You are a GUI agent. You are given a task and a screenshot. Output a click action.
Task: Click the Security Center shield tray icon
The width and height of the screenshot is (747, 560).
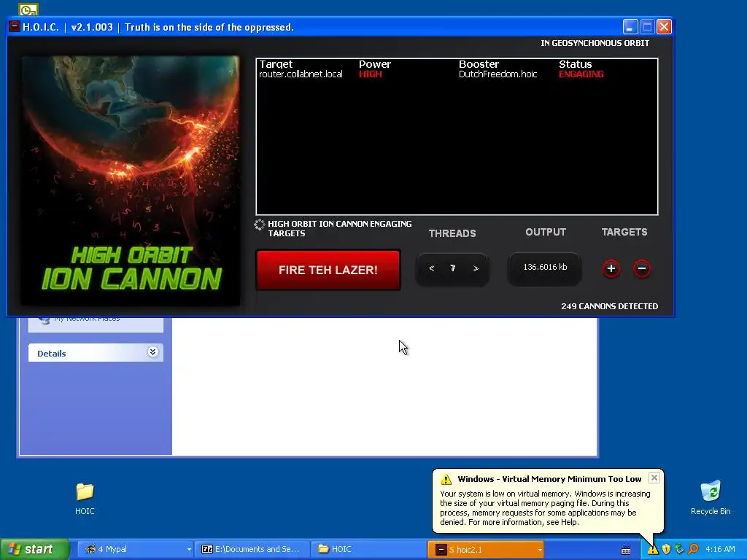(x=667, y=550)
